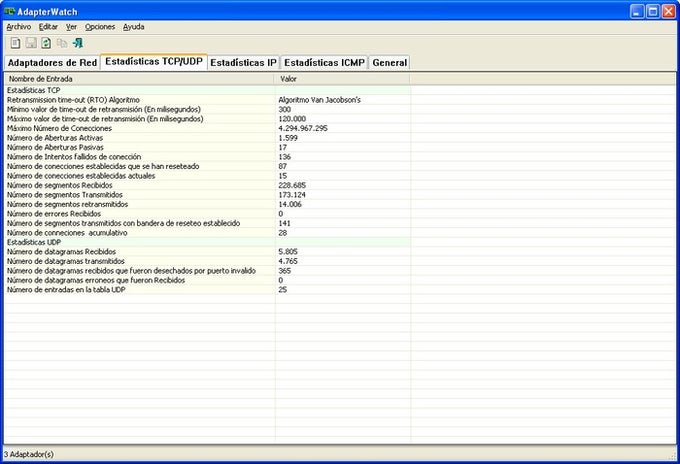Select the Número de datagramas transmitidos row
Image resolution: width=680 pixels, height=464 pixels.
coord(207,261)
